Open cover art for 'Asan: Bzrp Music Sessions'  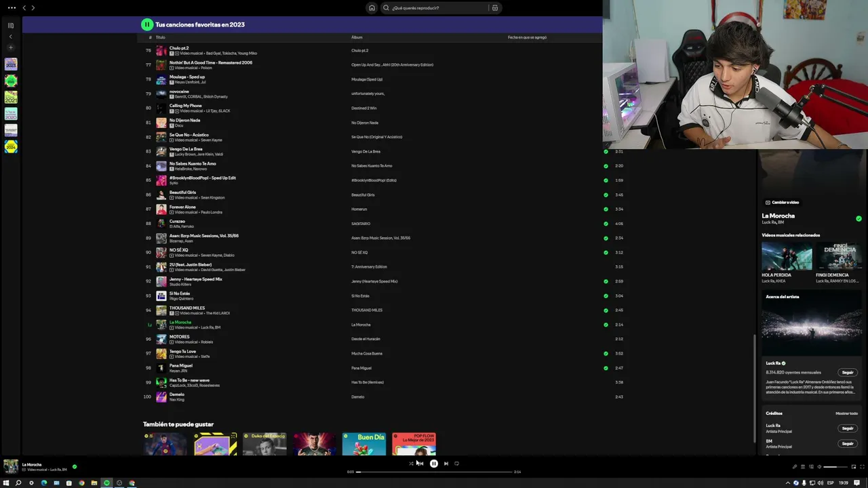point(161,238)
